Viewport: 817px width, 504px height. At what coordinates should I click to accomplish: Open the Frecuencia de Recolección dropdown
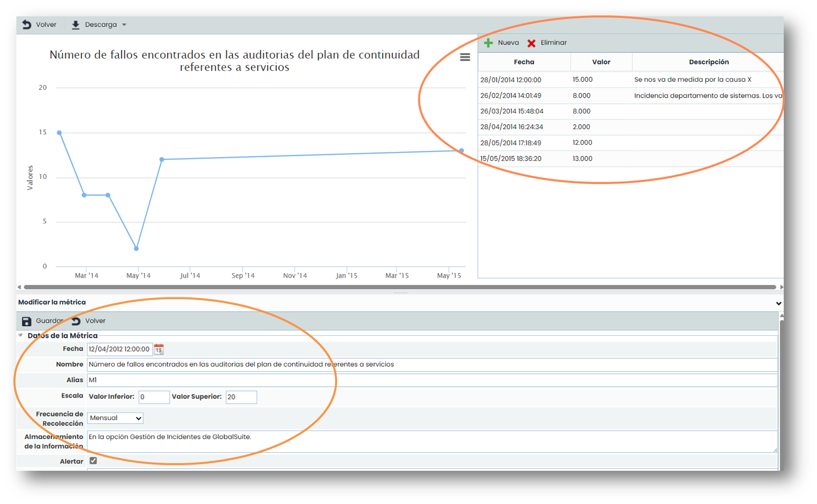pyautogui.click(x=115, y=418)
